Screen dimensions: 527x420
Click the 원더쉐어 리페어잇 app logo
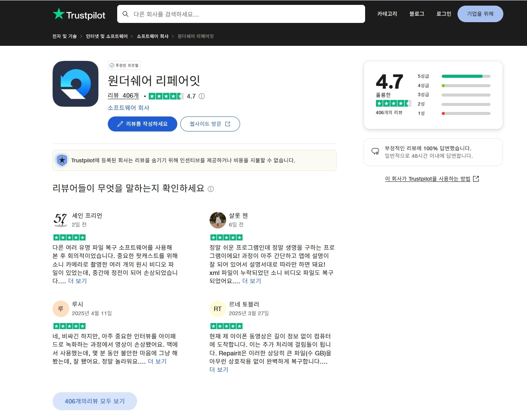tap(76, 84)
